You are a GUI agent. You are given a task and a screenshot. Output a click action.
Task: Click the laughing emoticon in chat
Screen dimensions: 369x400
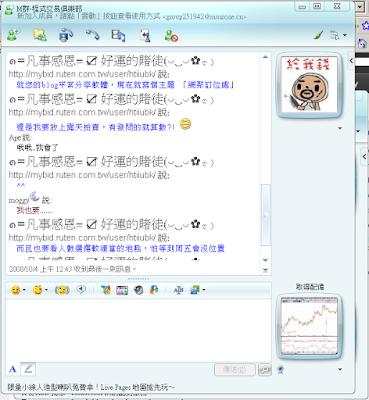[185, 124]
